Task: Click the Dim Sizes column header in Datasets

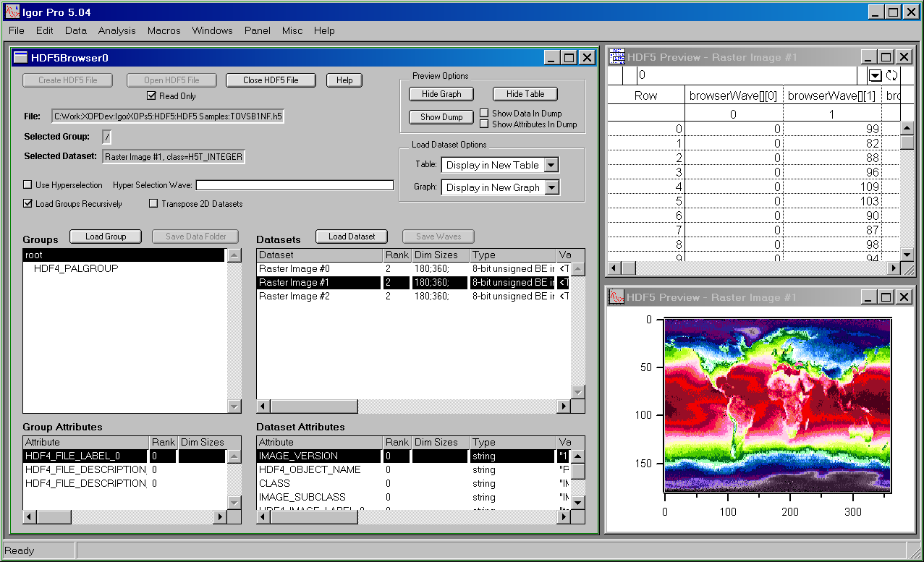Action: click(x=440, y=255)
